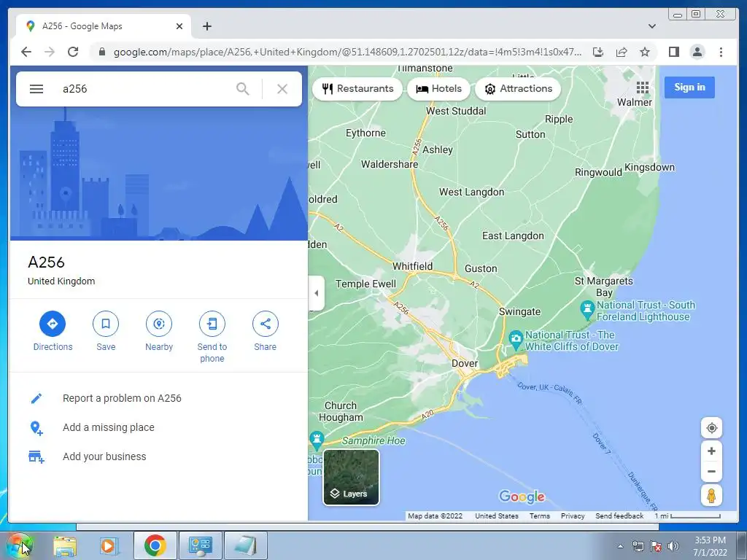Click the network icon in tray
Viewport: 747px width, 560px height.
click(638, 546)
